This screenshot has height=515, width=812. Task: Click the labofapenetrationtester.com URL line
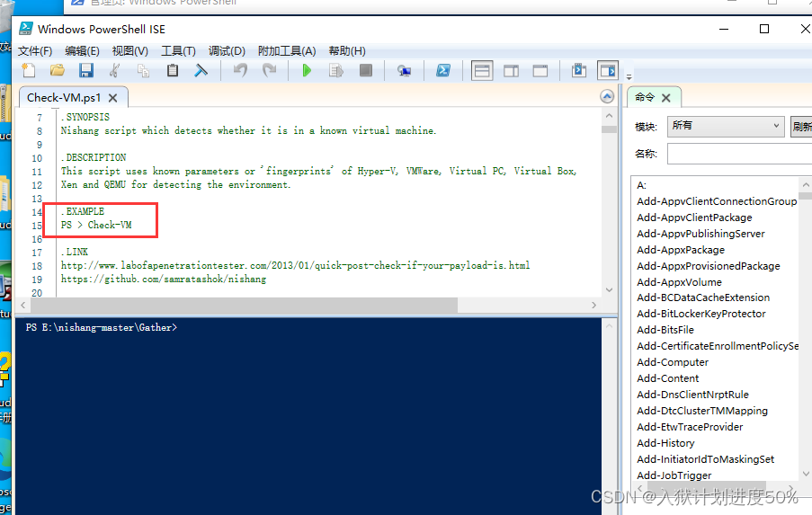[x=295, y=265]
